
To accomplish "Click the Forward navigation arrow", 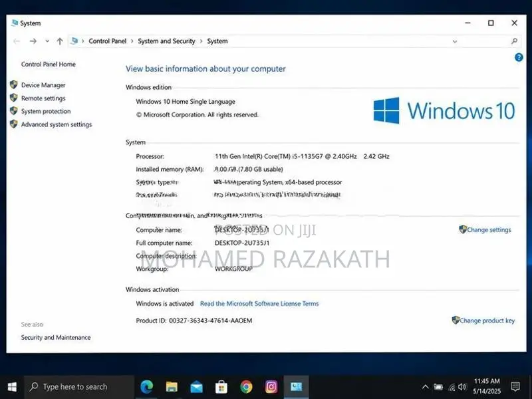I will click(33, 41).
